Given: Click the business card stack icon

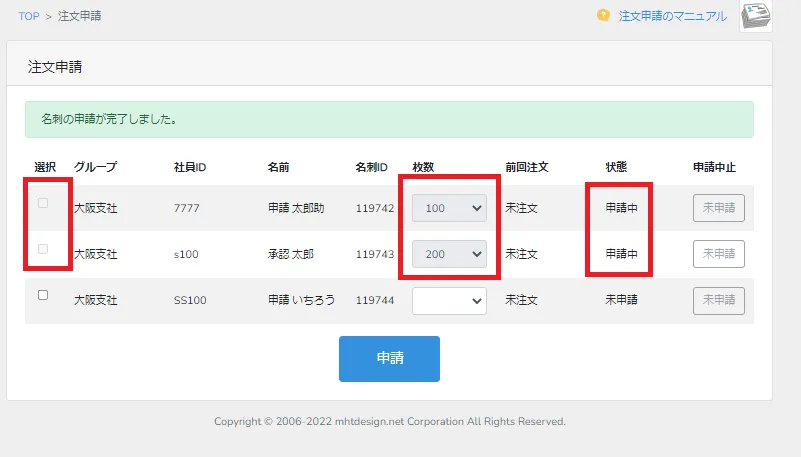Looking at the screenshot, I should coord(756,16).
